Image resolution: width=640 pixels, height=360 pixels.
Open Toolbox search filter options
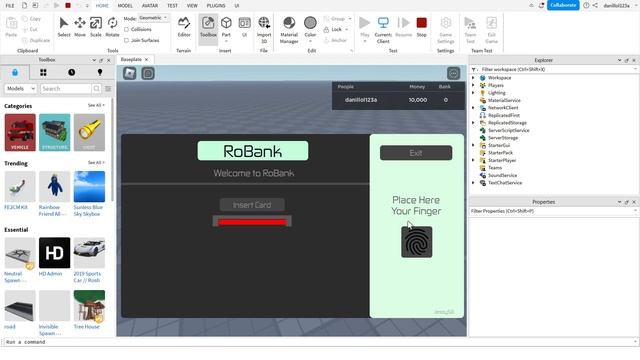point(108,89)
